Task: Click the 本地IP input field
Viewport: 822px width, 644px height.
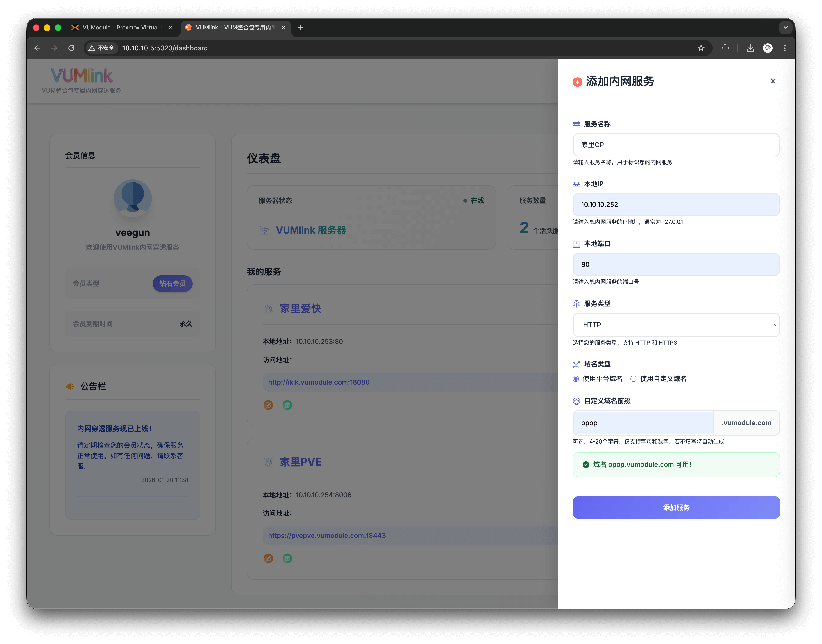Action: 676,204
